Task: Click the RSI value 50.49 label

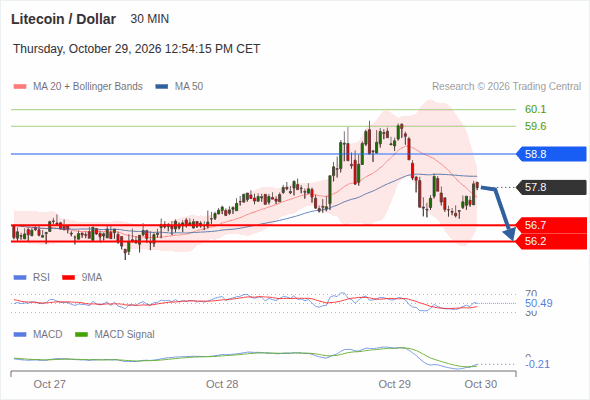Action: (538, 303)
